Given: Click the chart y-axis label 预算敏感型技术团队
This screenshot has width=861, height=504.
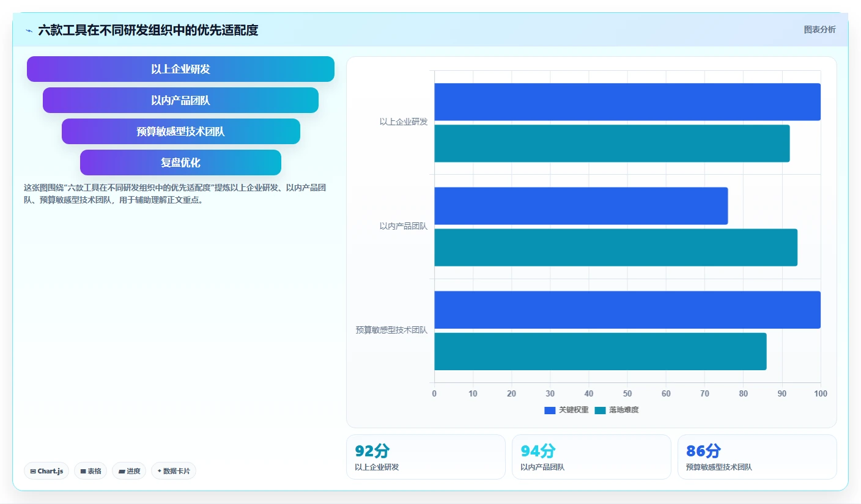Looking at the screenshot, I should 391,330.
